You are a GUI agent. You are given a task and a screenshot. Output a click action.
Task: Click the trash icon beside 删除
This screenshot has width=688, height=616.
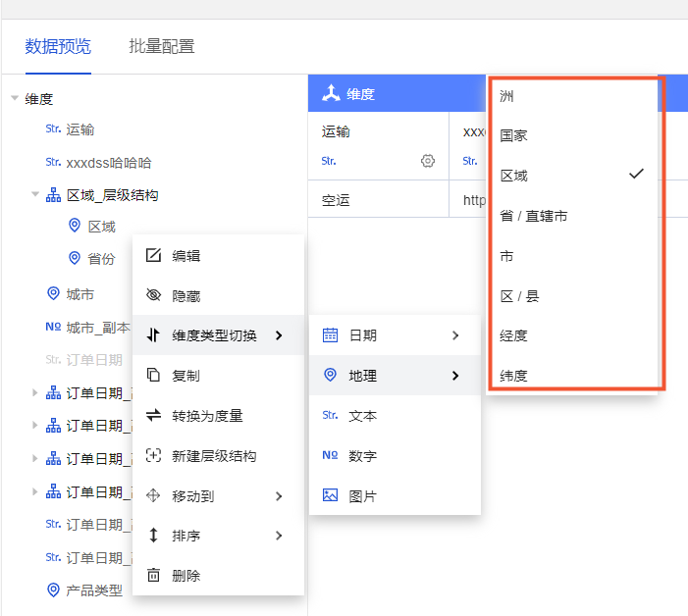tap(153, 576)
